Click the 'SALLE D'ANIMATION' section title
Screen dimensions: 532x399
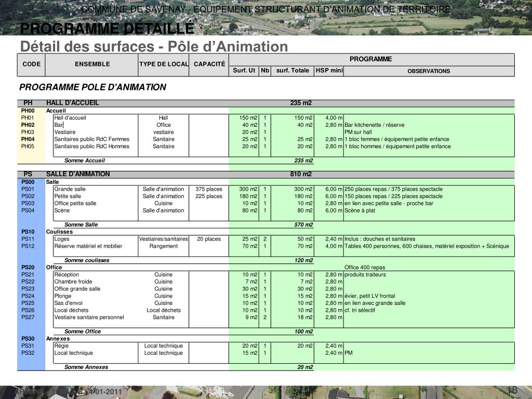[78, 174]
